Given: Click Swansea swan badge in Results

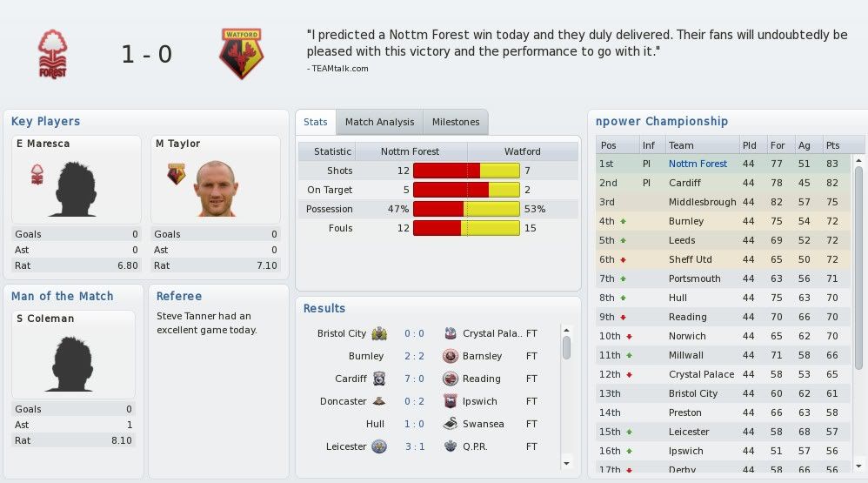Looking at the screenshot, I should click(451, 424).
